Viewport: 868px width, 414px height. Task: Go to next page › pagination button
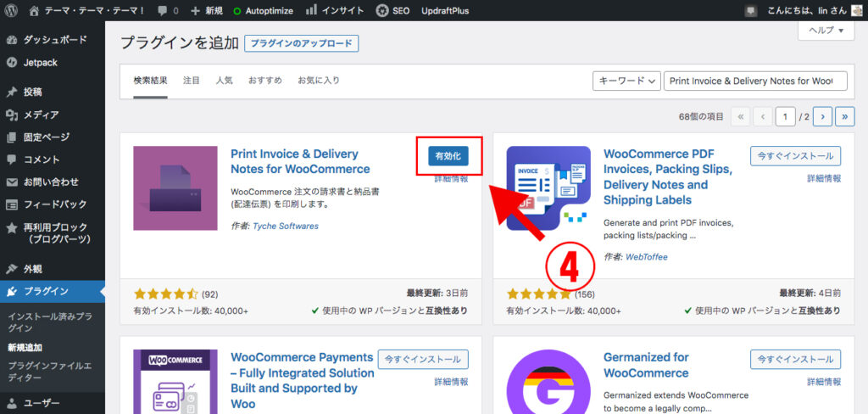coord(822,116)
